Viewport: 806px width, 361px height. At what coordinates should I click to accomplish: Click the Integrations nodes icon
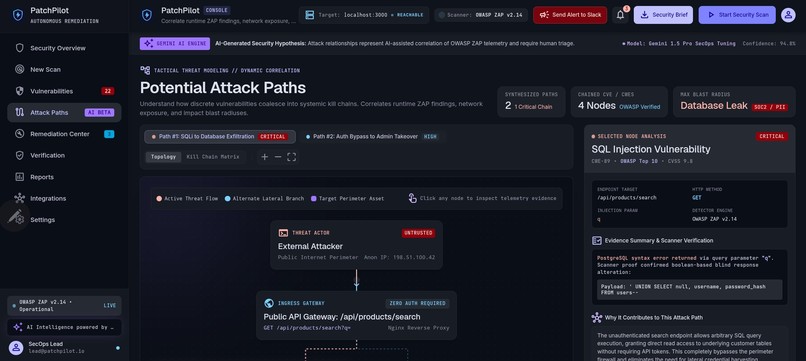pyautogui.click(x=20, y=198)
